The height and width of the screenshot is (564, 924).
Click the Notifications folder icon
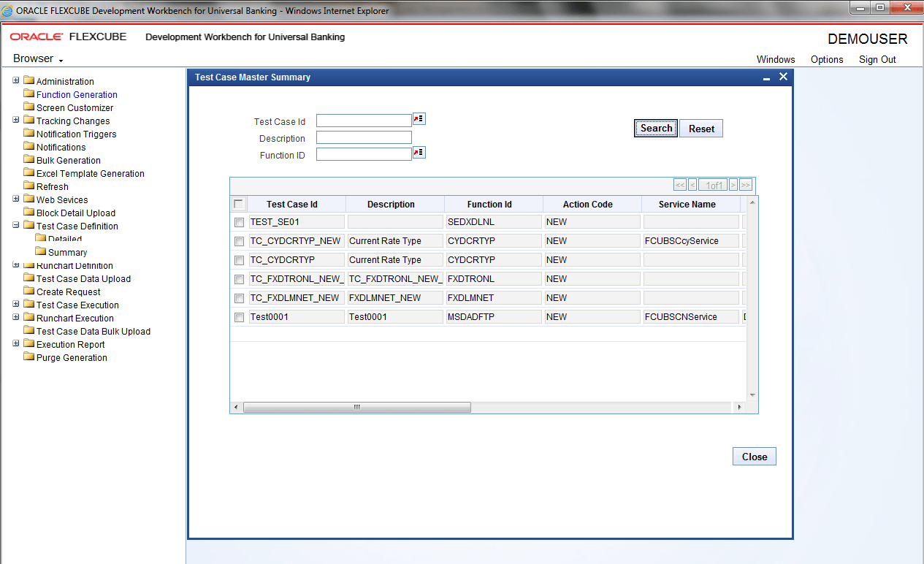29,146
